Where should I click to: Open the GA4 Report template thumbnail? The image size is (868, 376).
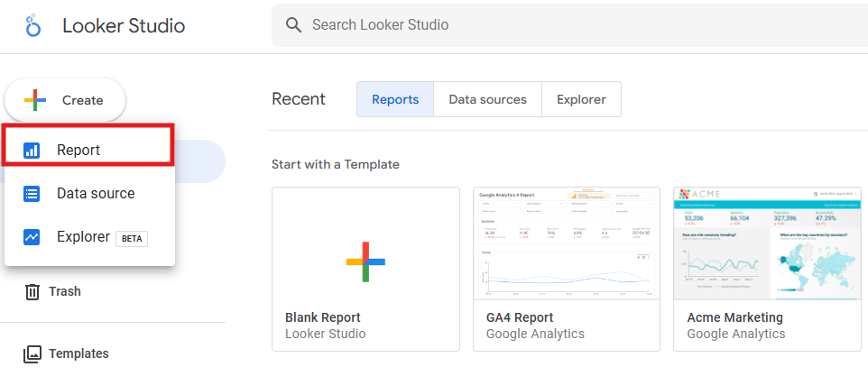coord(567,244)
